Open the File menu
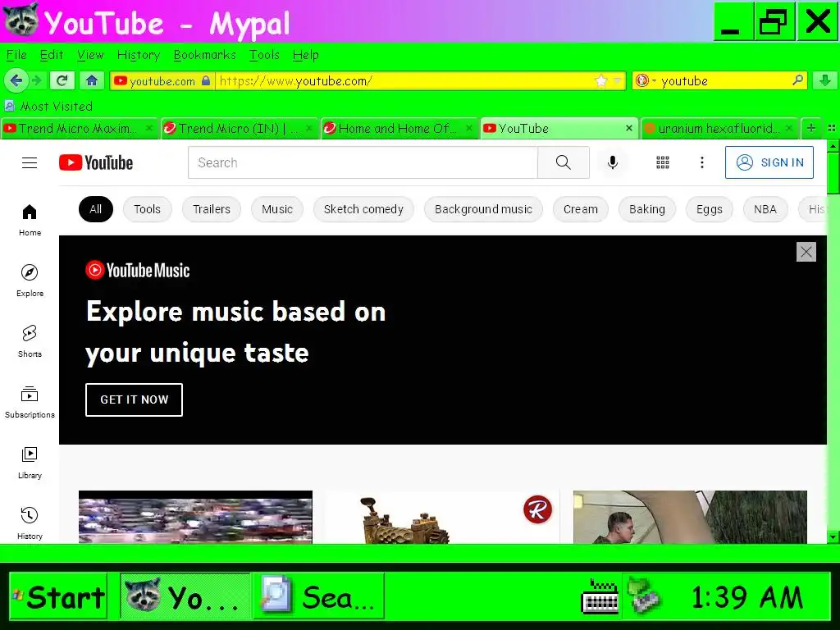The image size is (840, 630). click(x=16, y=55)
